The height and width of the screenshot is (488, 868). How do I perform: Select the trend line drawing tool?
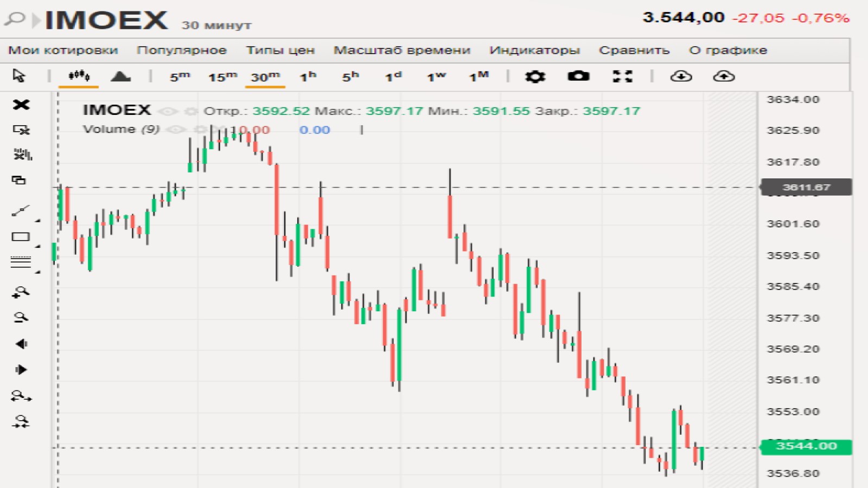coord(21,211)
